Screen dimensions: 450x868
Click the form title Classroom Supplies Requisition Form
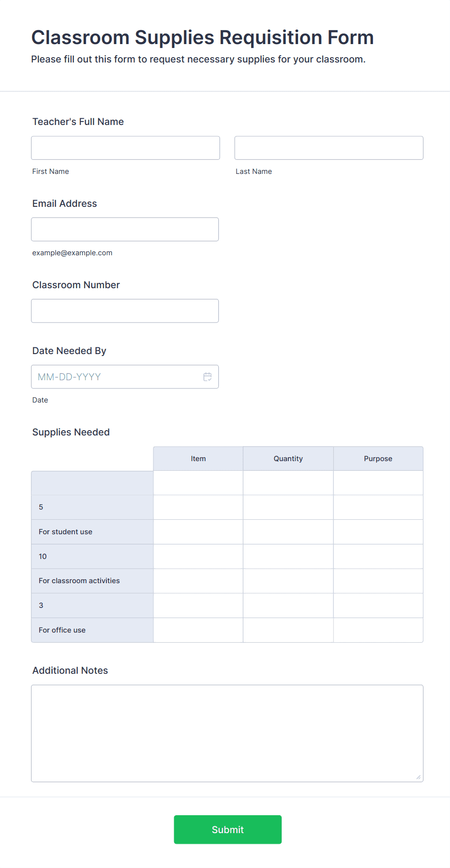point(202,37)
